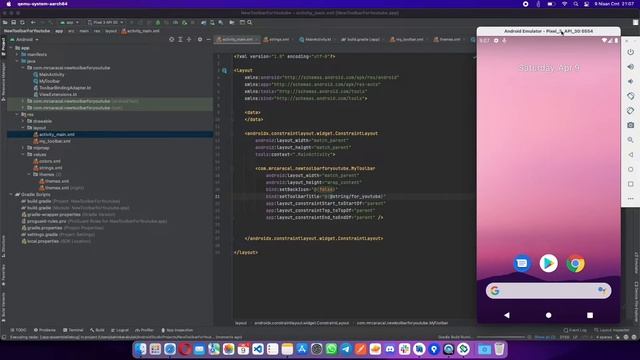Click Back navigation arrow in toolbar
Screen dimensions: 640x360
(33, 22)
